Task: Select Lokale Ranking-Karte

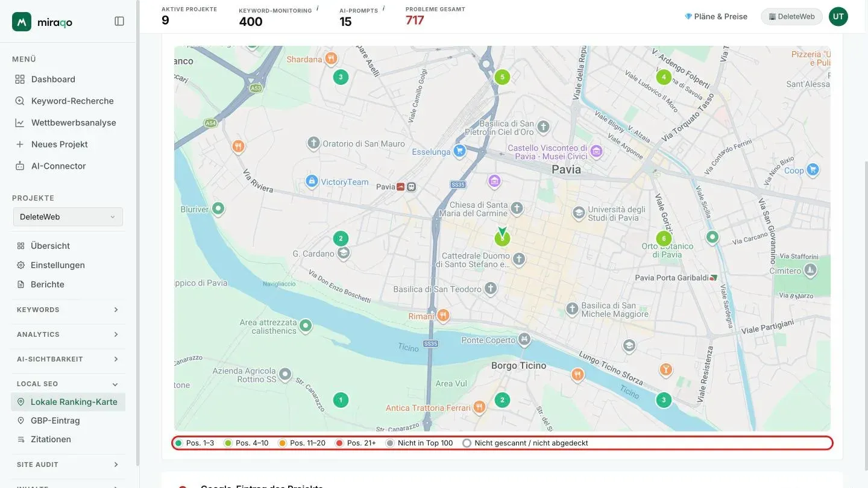Action: pos(68,402)
